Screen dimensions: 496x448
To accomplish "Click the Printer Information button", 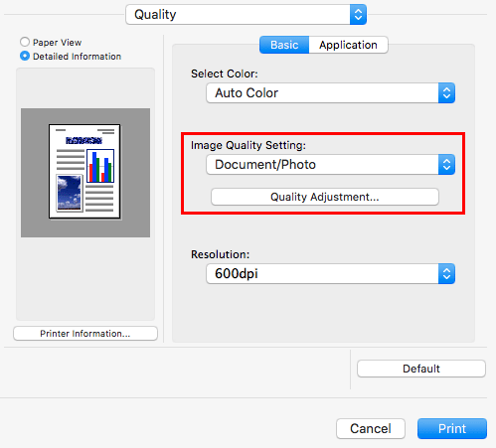I will (85, 334).
